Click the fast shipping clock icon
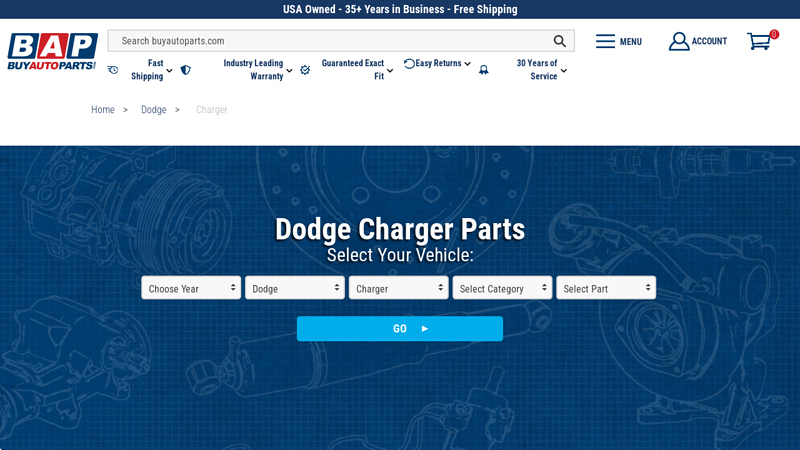 point(113,70)
